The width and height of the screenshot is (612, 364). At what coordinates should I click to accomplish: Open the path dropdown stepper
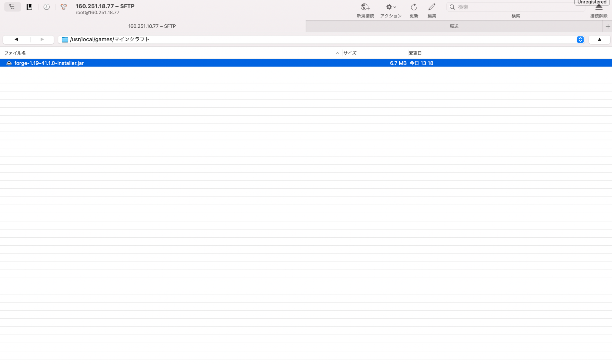point(580,39)
